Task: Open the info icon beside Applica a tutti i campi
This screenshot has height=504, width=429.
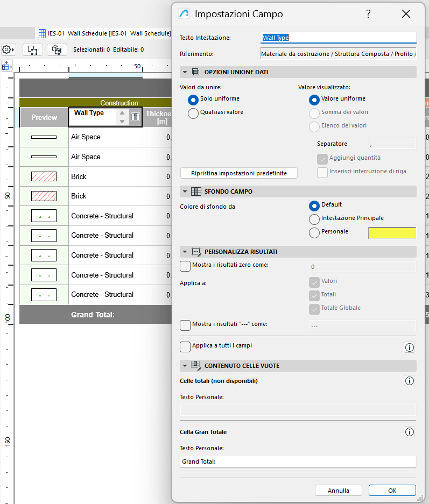Action: 410,347
